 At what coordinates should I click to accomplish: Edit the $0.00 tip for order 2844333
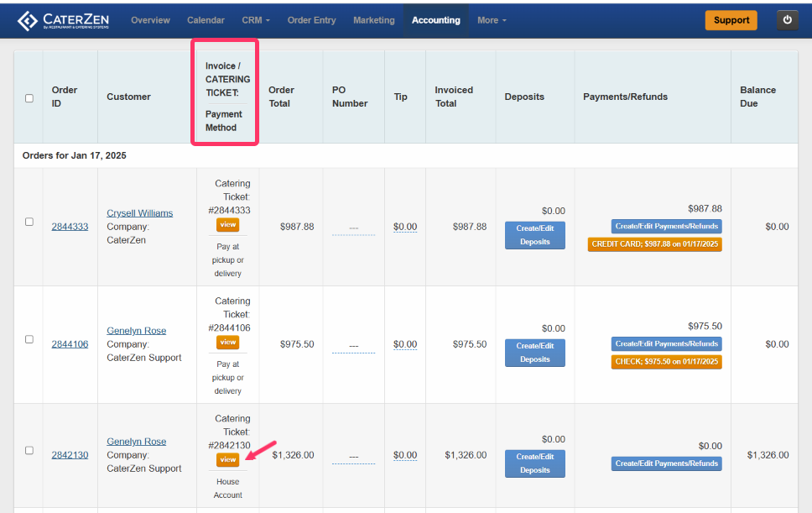point(405,227)
